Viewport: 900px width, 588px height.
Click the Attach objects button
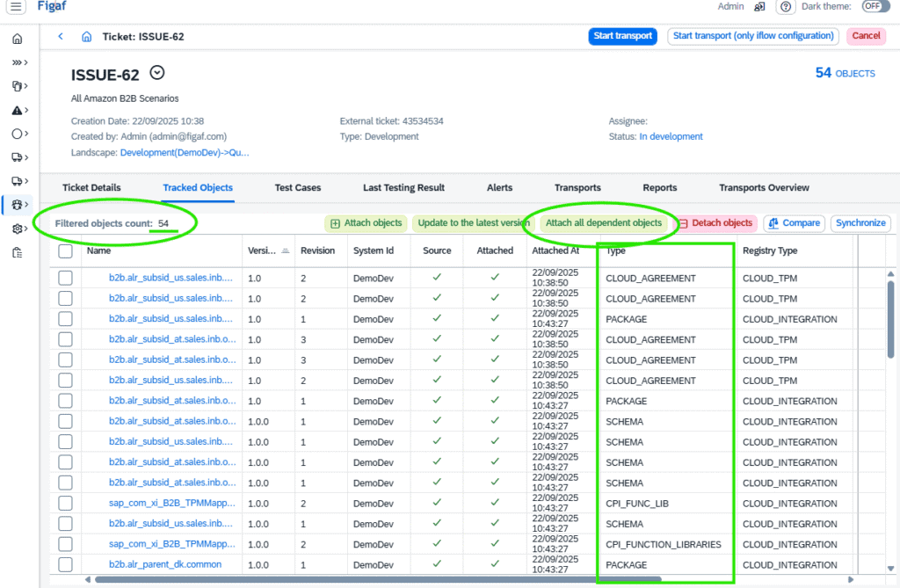367,223
